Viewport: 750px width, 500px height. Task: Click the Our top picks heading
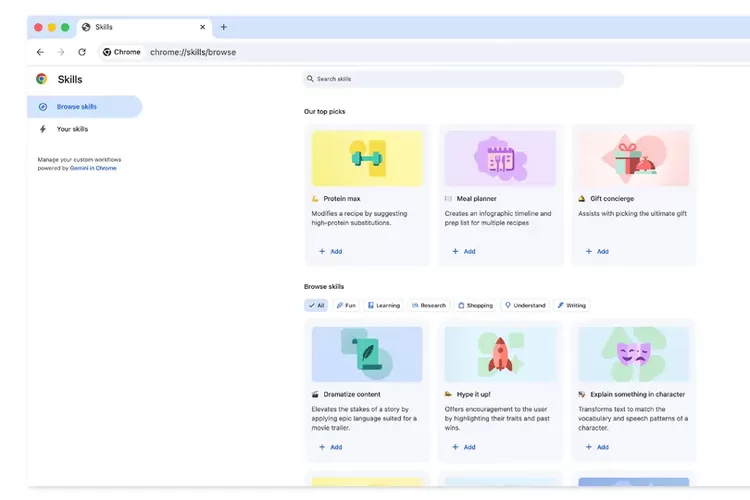pos(324,111)
